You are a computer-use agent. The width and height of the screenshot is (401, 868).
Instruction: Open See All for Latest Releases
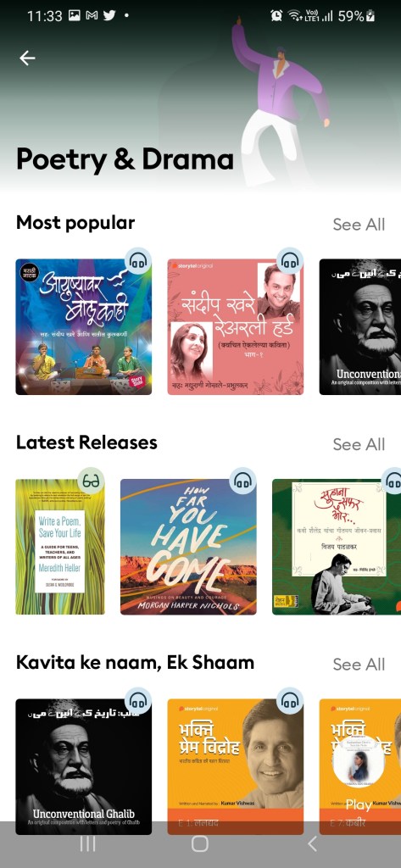359,444
